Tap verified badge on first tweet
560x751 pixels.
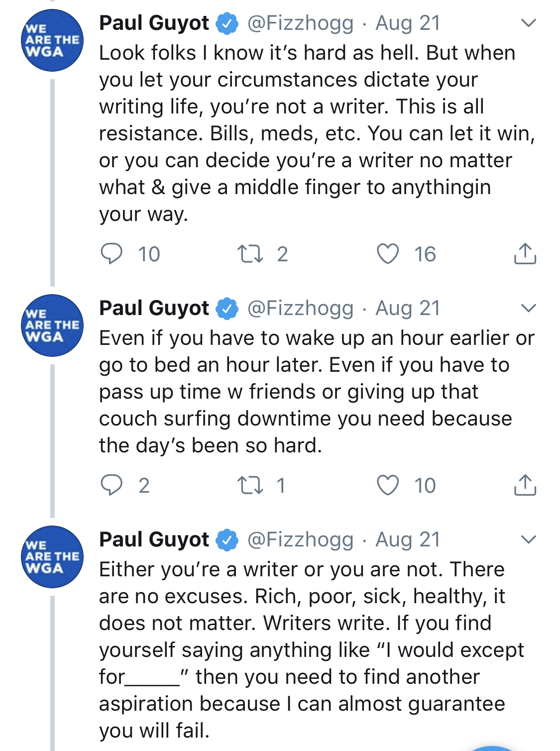click(227, 23)
